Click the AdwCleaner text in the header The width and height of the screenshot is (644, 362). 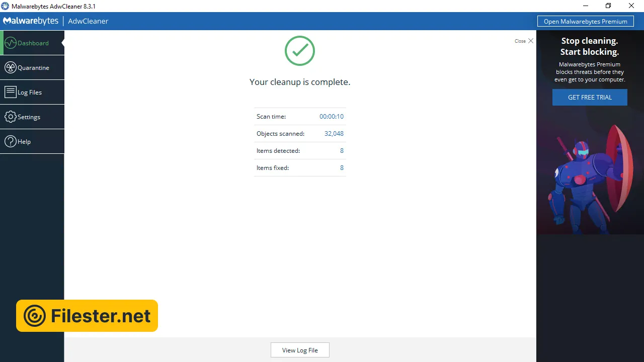coord(88,21)
